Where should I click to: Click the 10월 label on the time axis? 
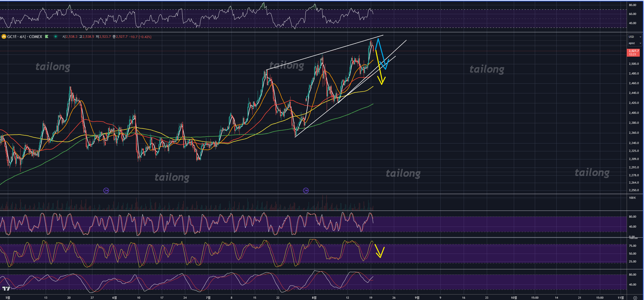point(514,298)
